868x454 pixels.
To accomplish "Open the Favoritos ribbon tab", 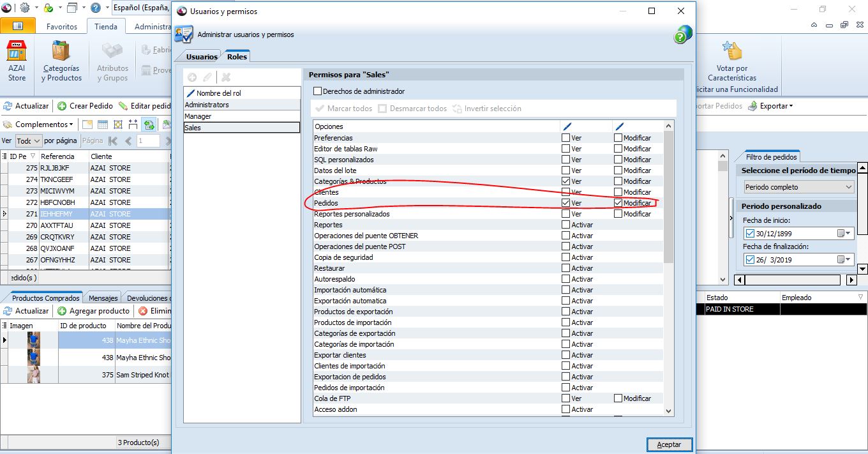I will 62,27.
